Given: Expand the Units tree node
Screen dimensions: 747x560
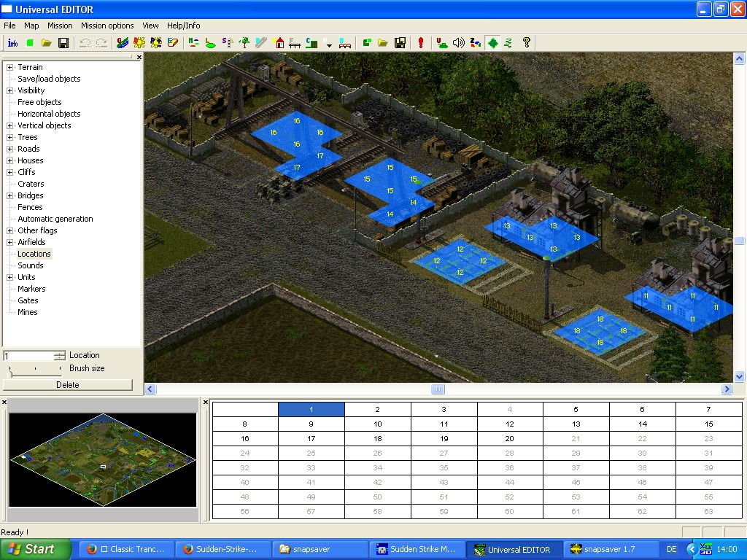Looking at the screenshot, I should pos(9,277).
